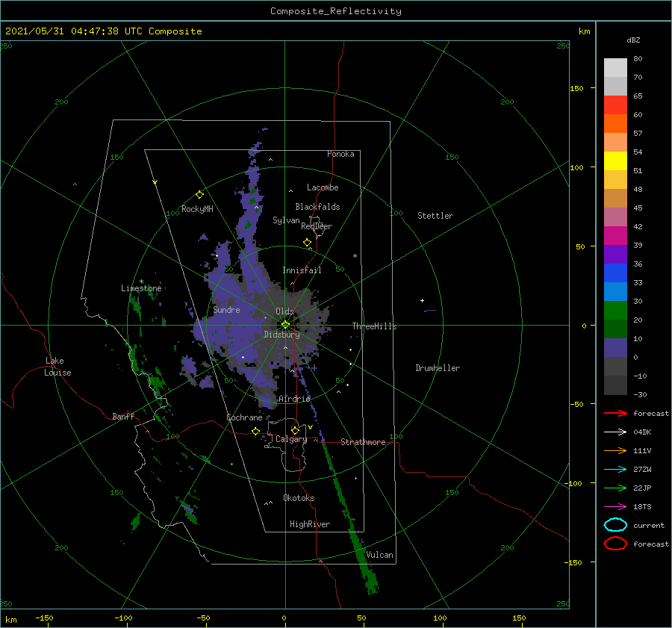
Task: Click the ThreeHills city label
Action: coord(375,326)
